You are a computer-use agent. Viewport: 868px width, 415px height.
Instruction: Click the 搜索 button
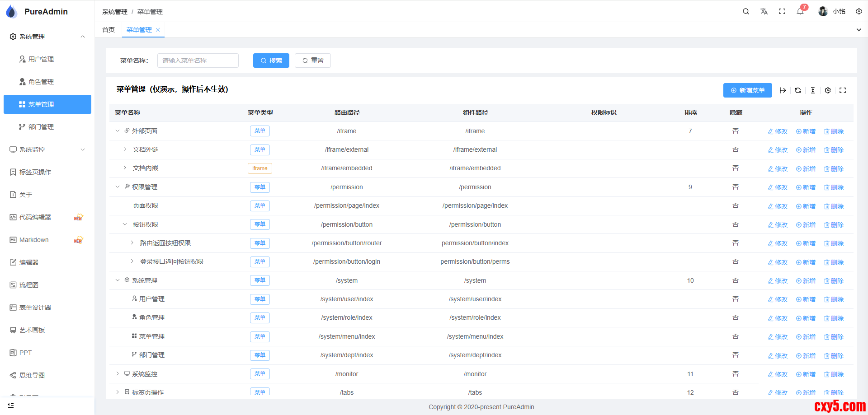pos(271,61)
